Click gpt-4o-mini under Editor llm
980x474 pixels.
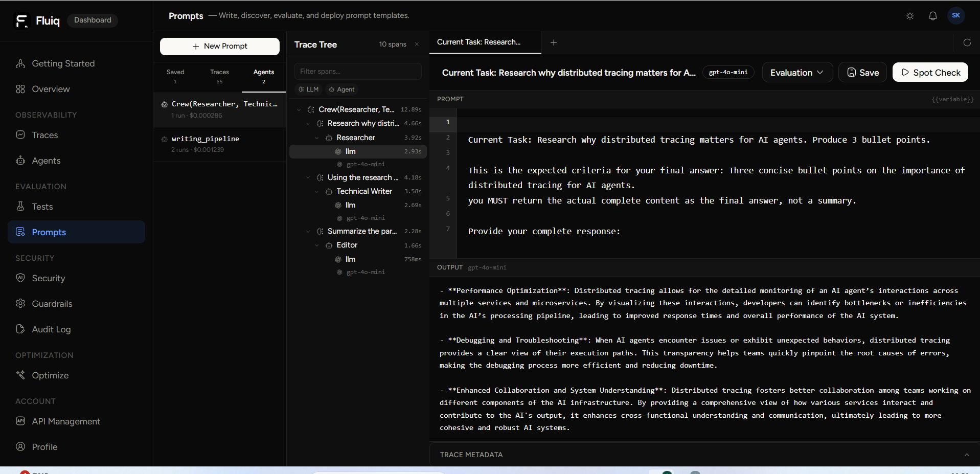tap(366, 272)
